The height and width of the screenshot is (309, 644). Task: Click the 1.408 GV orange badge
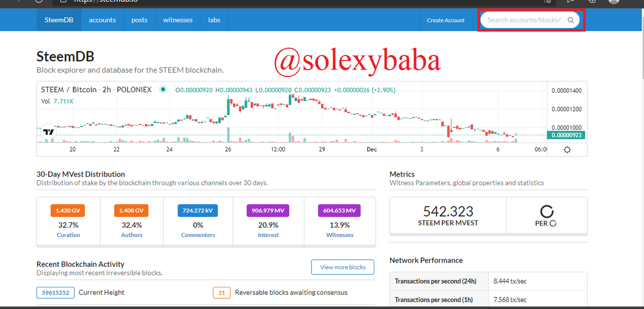coord(131,210)
